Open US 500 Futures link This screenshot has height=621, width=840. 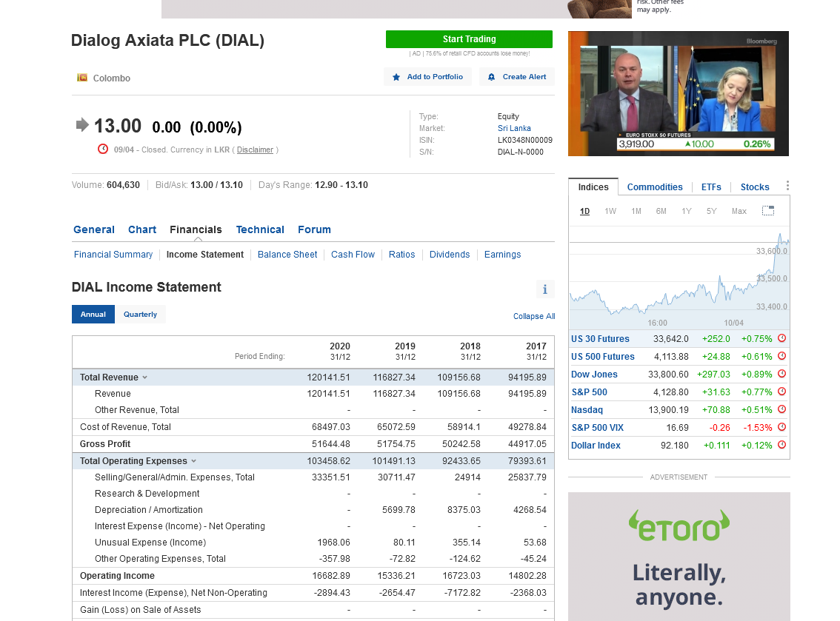click(x=603, y=357)
